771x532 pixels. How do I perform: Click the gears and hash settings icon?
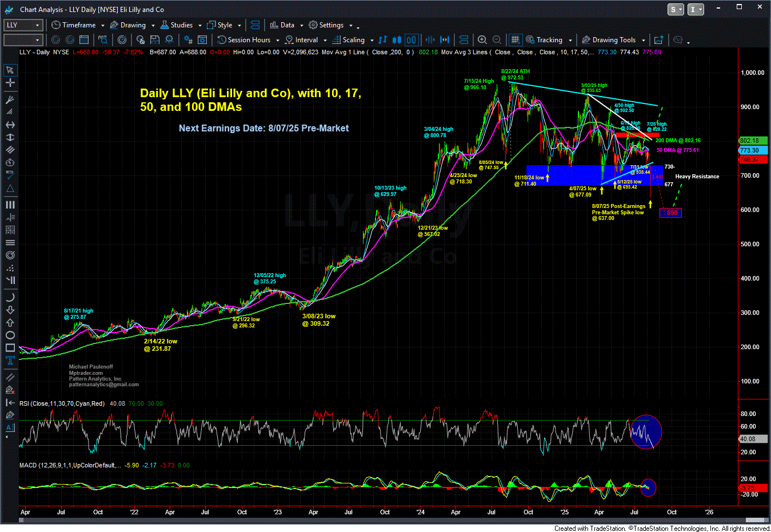click(x=188, y=40)
